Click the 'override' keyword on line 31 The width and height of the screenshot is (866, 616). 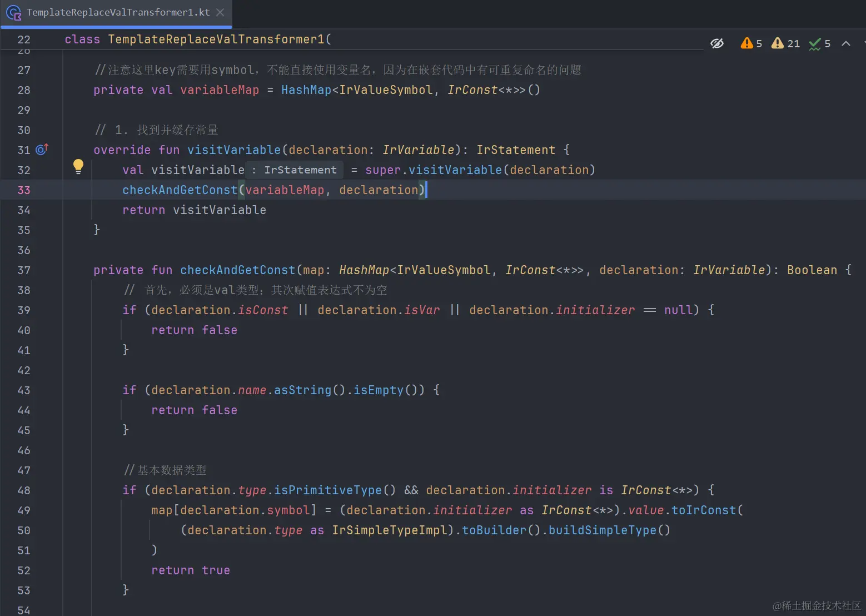(122, 150)
